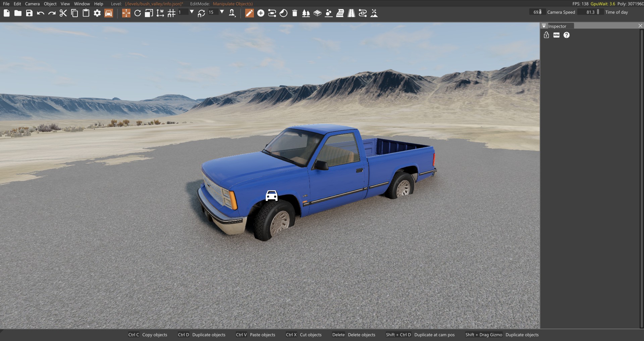Click the mountain with crossed tools icon

tap(374, 13)
